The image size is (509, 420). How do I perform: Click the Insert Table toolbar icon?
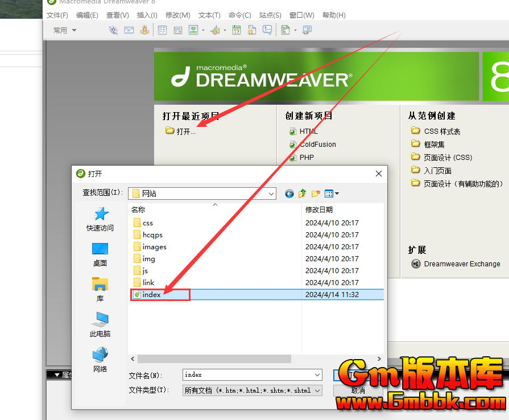[162, 30]
